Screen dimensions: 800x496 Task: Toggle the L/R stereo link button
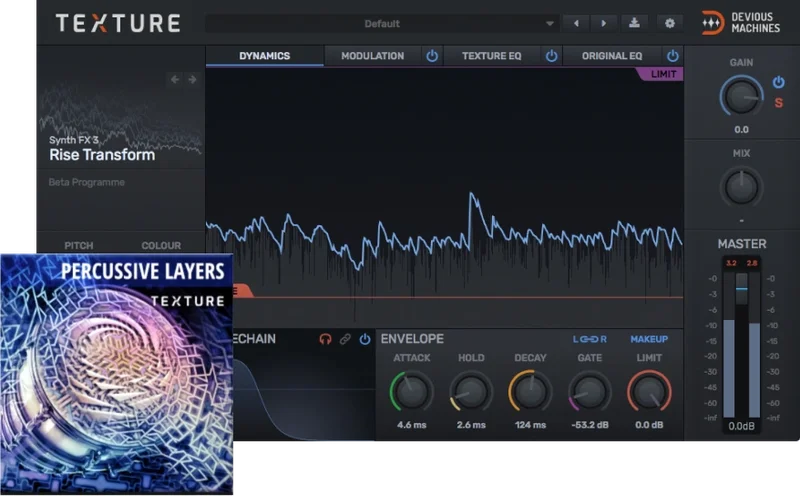(589, 339)
